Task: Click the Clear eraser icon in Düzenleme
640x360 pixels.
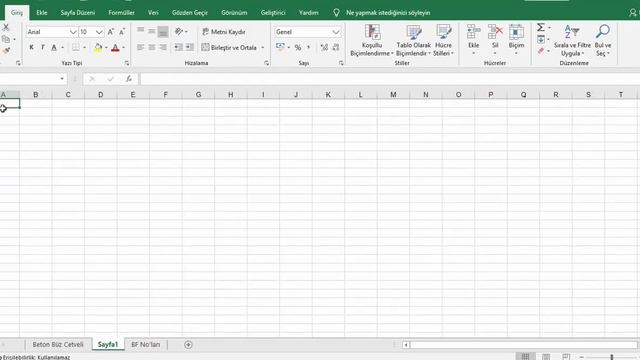Action: point(541,51)
